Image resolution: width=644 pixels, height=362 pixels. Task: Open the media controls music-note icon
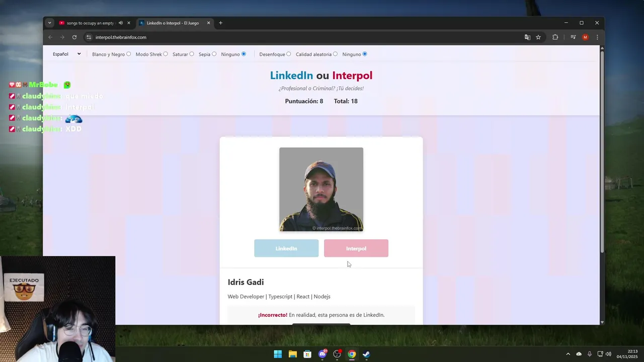tap(573, 37)
